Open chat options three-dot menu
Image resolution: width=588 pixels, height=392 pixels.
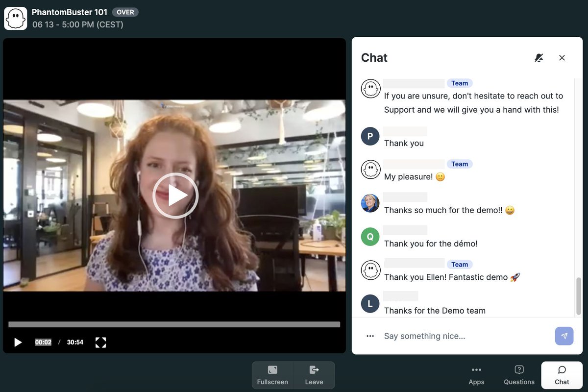370,336
